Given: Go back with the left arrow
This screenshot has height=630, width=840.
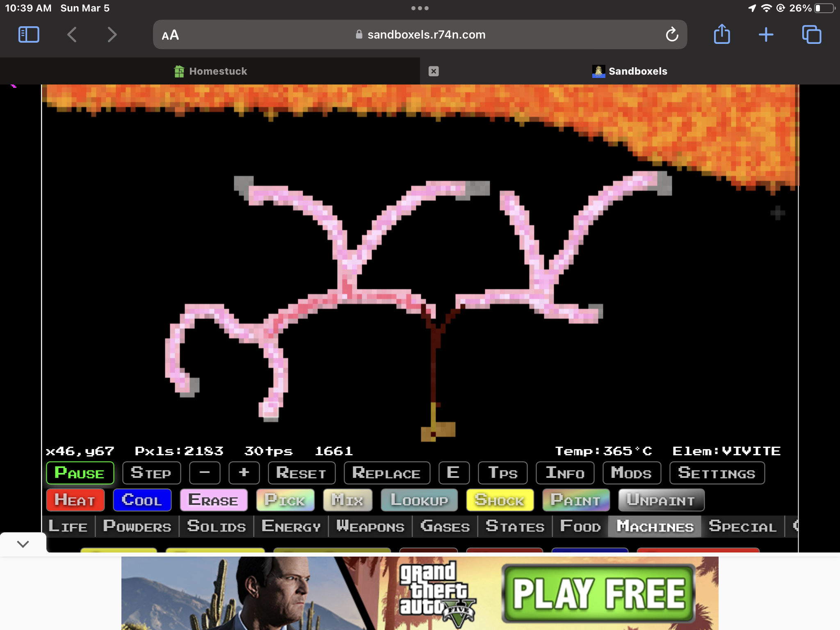Looking at the screenshot, I should pyautogui.click(x=72, y=34).
